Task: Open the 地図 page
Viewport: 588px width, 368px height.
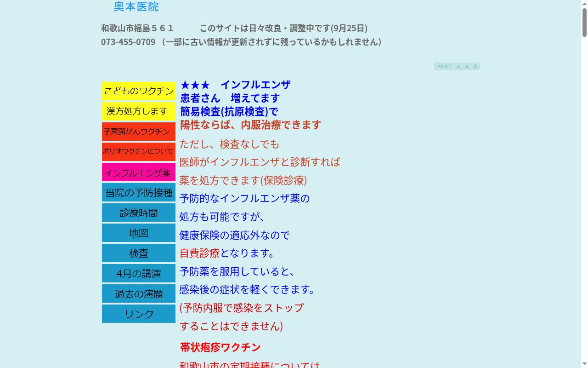Action: (x=139, y=233)
